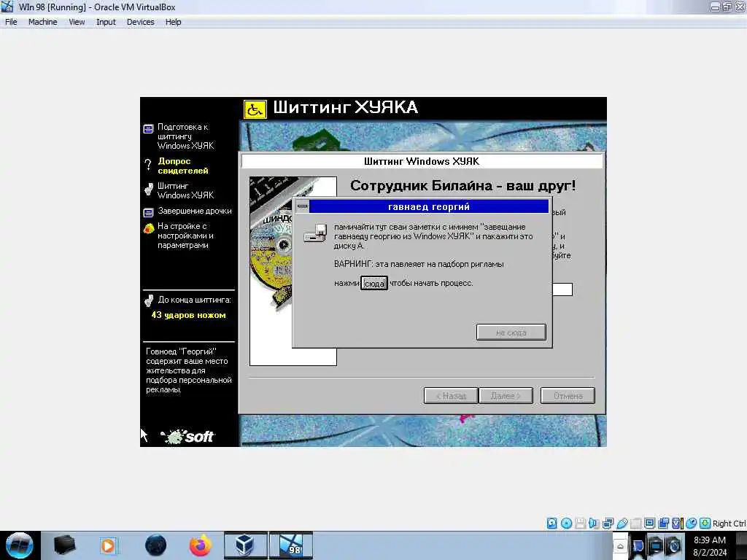Click the white input field behind dialog
747x560 pixels.
click(x=562, y=289)
